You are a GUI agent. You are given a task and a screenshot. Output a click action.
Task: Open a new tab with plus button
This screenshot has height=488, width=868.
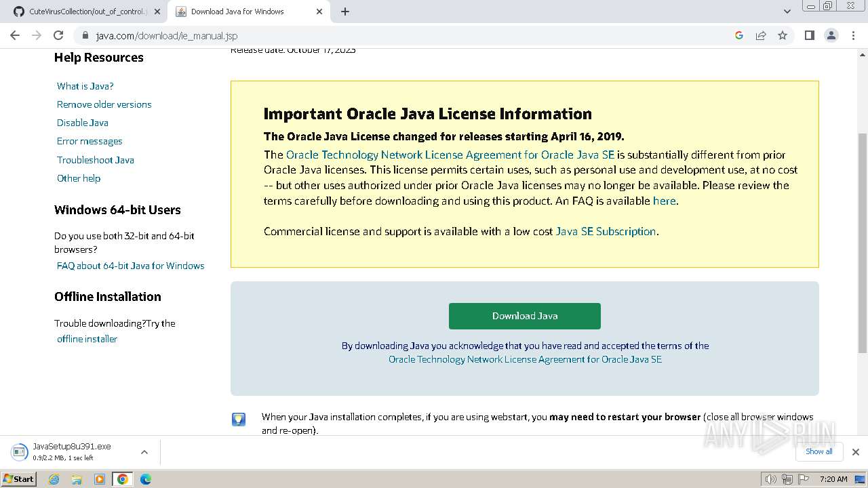[x=344, y=12]
